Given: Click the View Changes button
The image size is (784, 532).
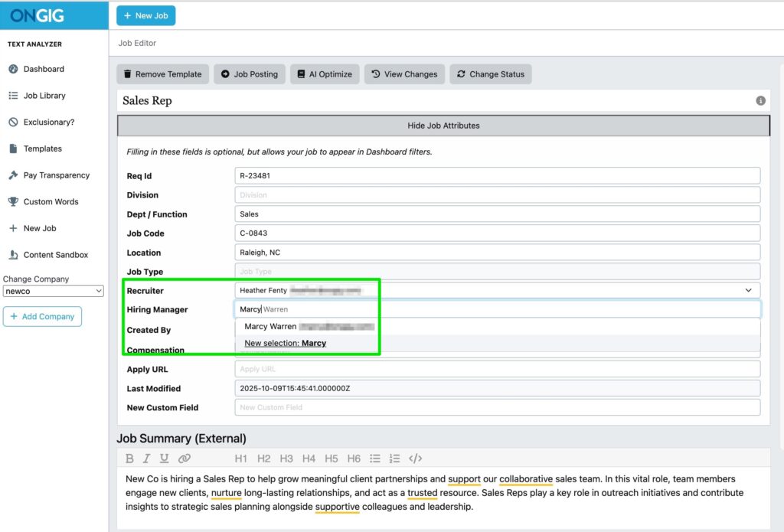Looking at the screenshot, I should tap(404, 74).
